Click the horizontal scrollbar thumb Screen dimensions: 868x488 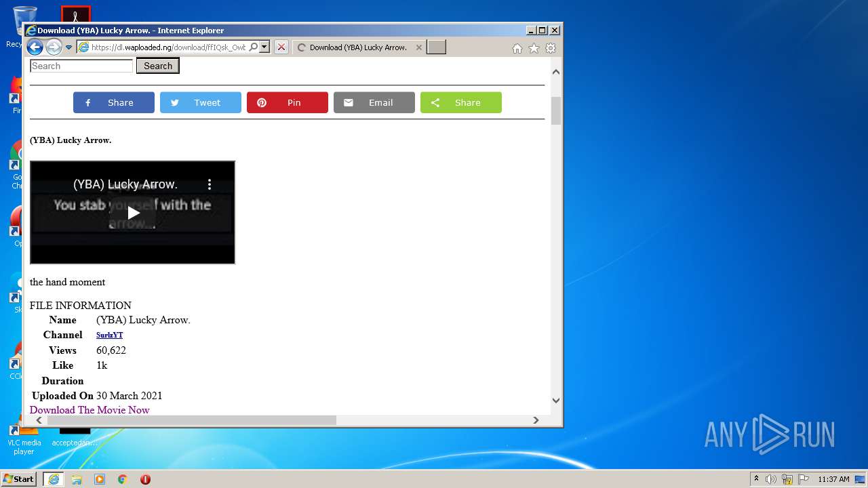tap(191, 420)
